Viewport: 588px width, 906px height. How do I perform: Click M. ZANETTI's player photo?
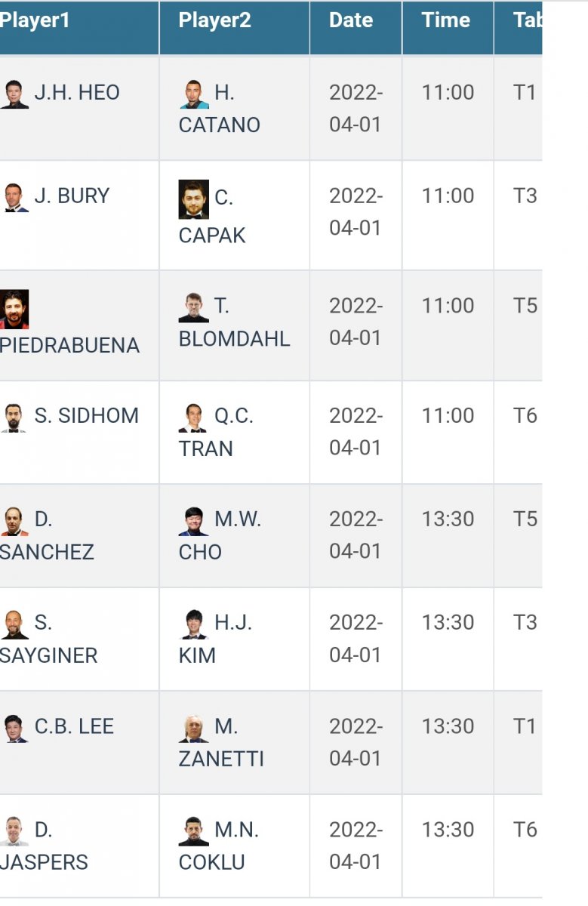point(194,729)
